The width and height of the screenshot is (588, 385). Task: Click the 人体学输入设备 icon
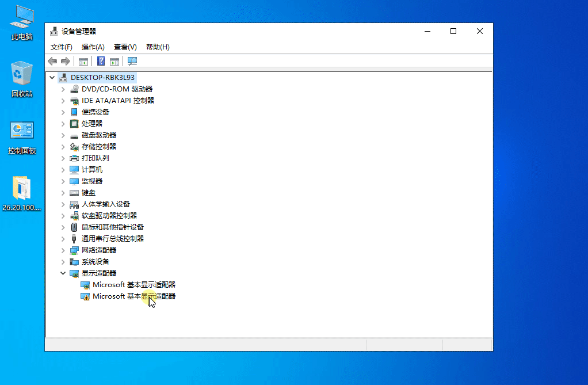click(x=74, y=204)
